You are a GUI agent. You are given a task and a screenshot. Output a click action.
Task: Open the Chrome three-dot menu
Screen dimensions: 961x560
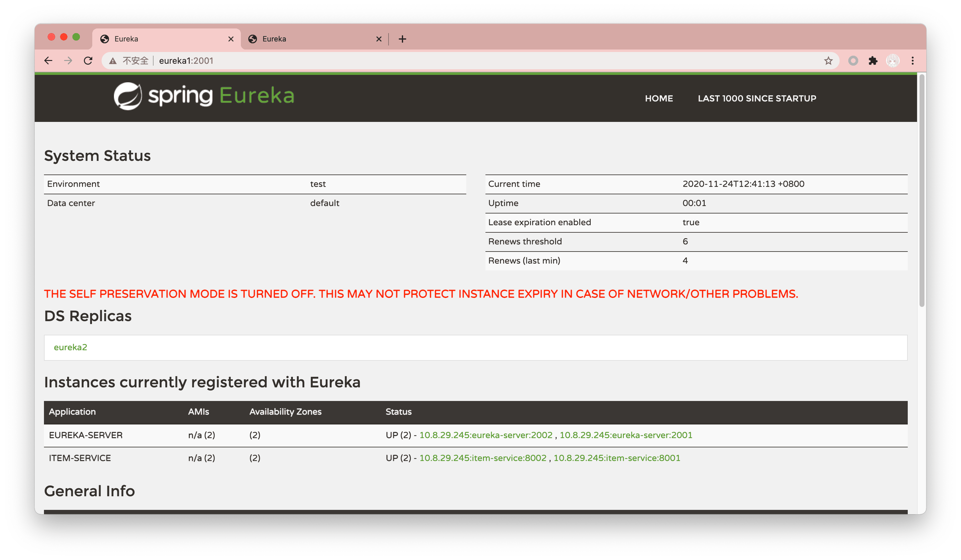[x=912, y=61]
